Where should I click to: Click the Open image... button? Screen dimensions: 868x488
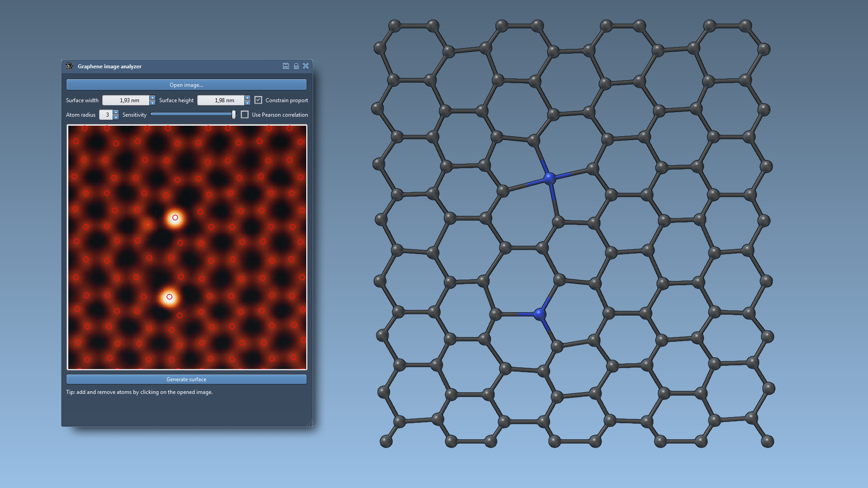tap(186, 85)
